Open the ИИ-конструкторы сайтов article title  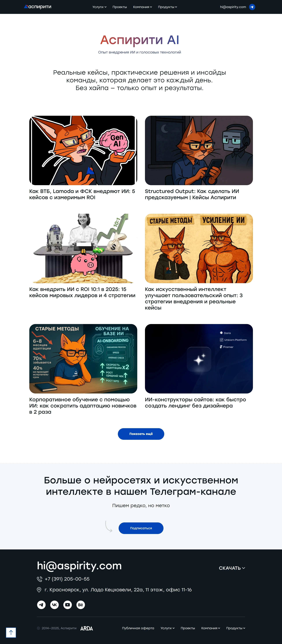point(195,403)
